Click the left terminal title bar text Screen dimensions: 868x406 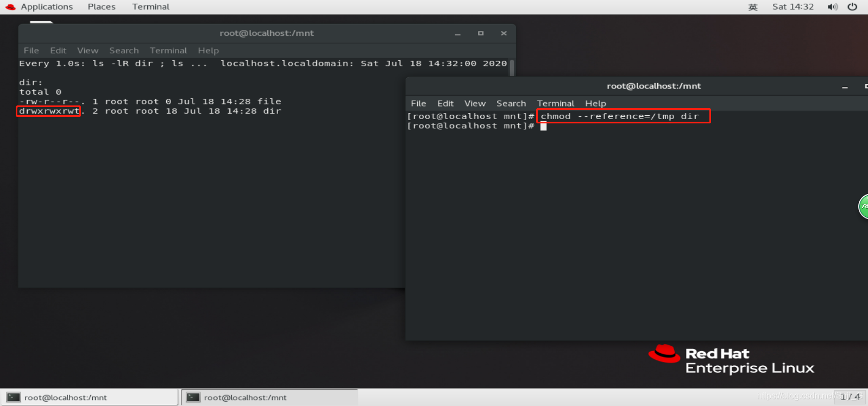267,33
